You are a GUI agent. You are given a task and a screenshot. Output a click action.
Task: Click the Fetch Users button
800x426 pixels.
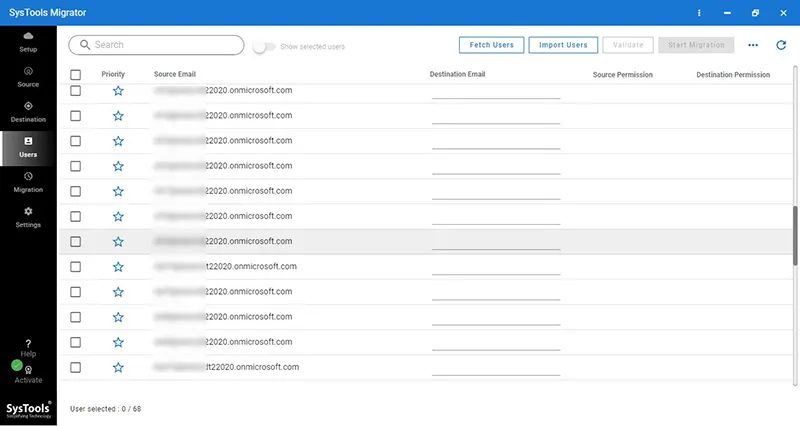coord(491,45)
